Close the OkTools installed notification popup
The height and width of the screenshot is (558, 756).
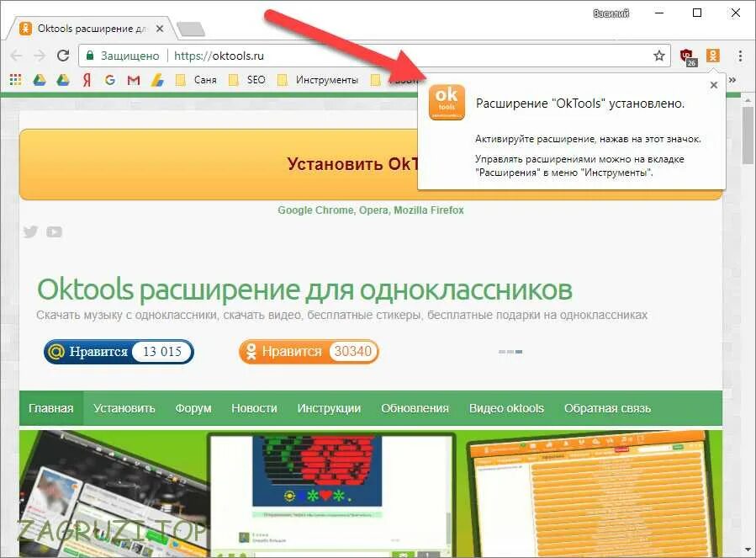click(x=714, y=85)
